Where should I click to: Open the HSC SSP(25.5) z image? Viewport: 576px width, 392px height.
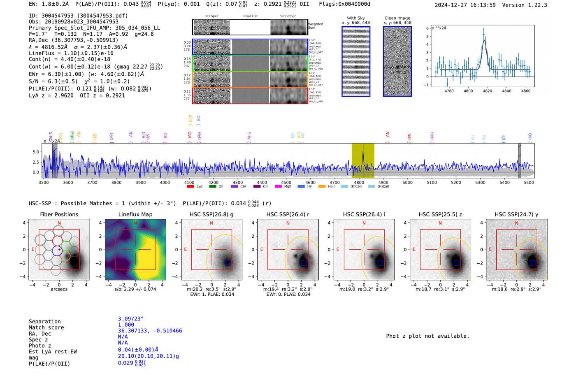point(440,250)
